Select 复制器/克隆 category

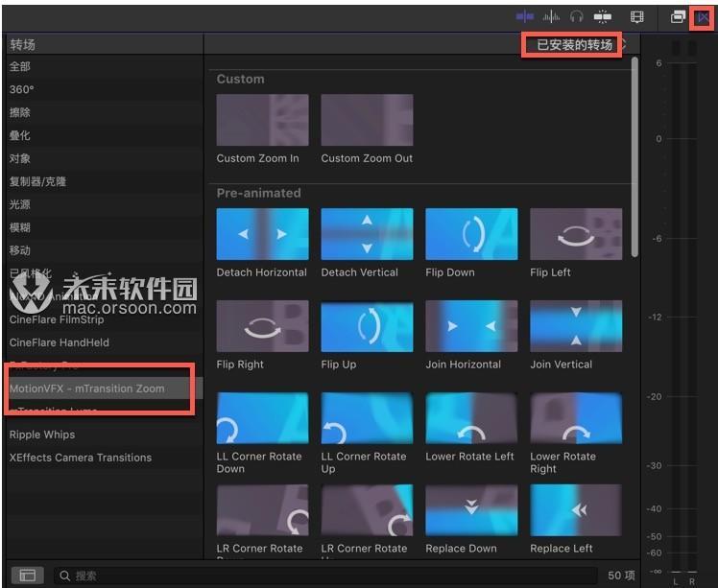click(x=105, y=181)
